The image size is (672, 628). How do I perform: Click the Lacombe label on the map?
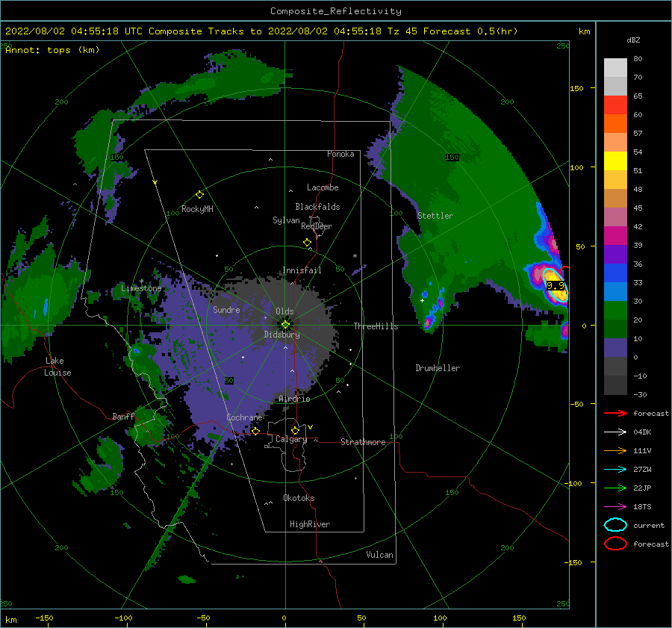pyautogui.click(x=323, y=187)
